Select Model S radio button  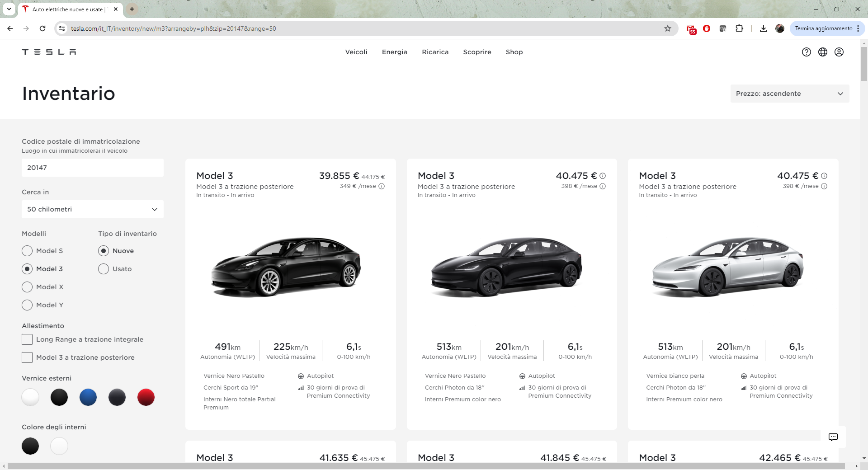[x=27, y=251]
